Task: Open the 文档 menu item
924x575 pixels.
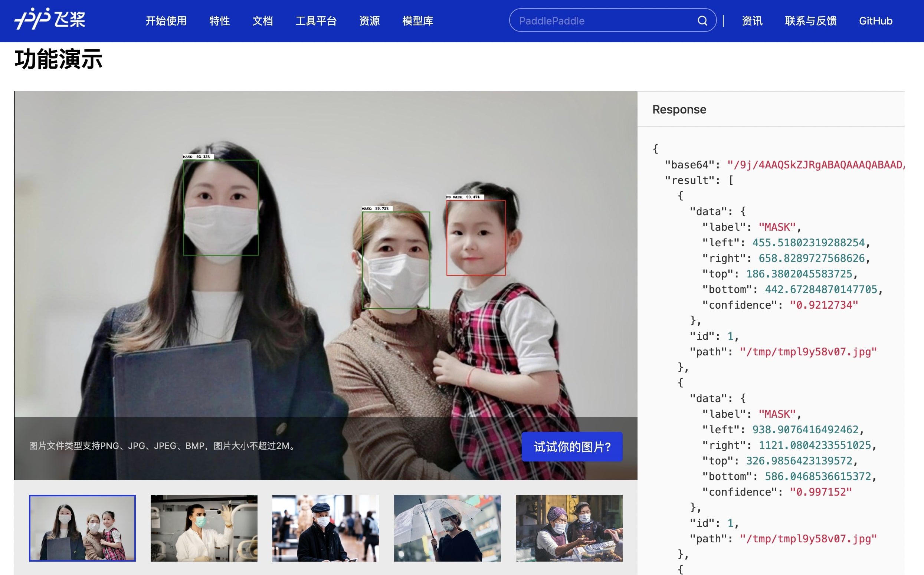Action: pos(262,21)
